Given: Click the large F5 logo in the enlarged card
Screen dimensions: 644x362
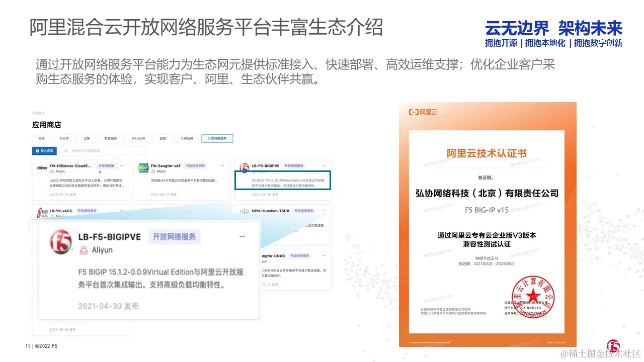Looking at the screenshot, I should [61, 242].
